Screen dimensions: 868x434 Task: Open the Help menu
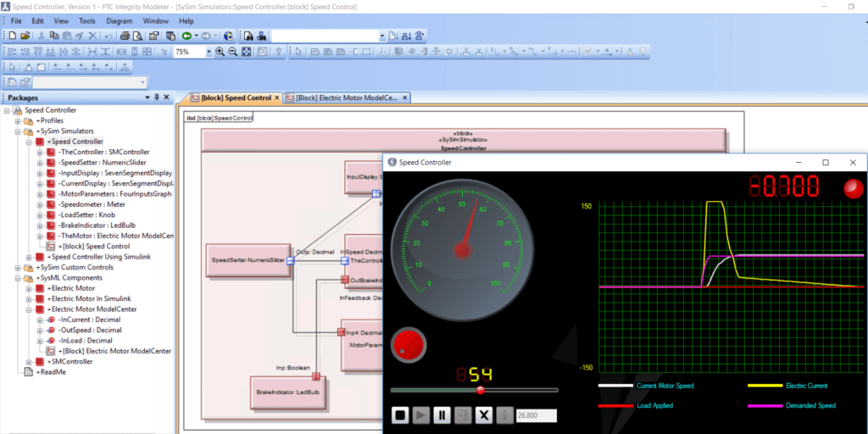(x=186, y=21)
